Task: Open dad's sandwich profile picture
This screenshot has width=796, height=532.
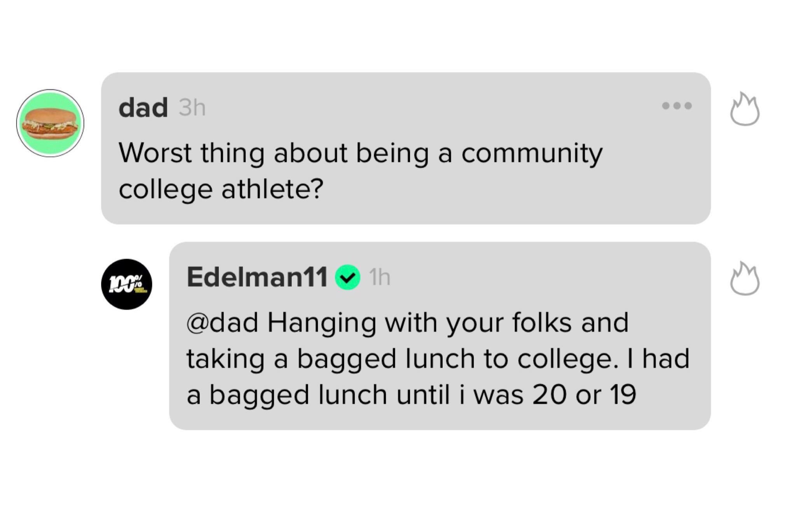Action: (50, 123)
